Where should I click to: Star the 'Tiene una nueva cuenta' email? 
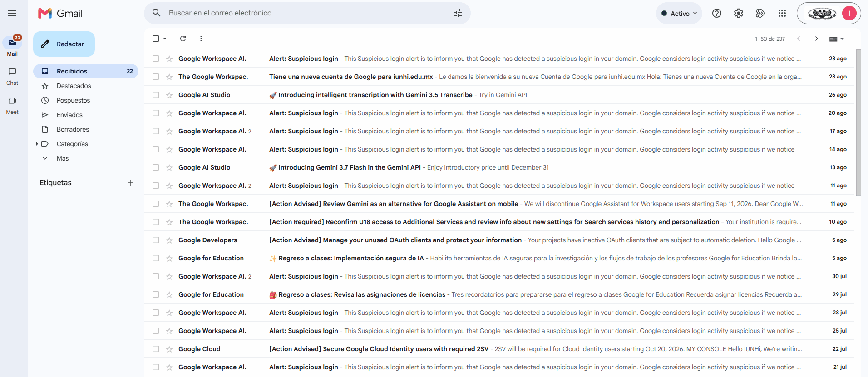[169, 77]
